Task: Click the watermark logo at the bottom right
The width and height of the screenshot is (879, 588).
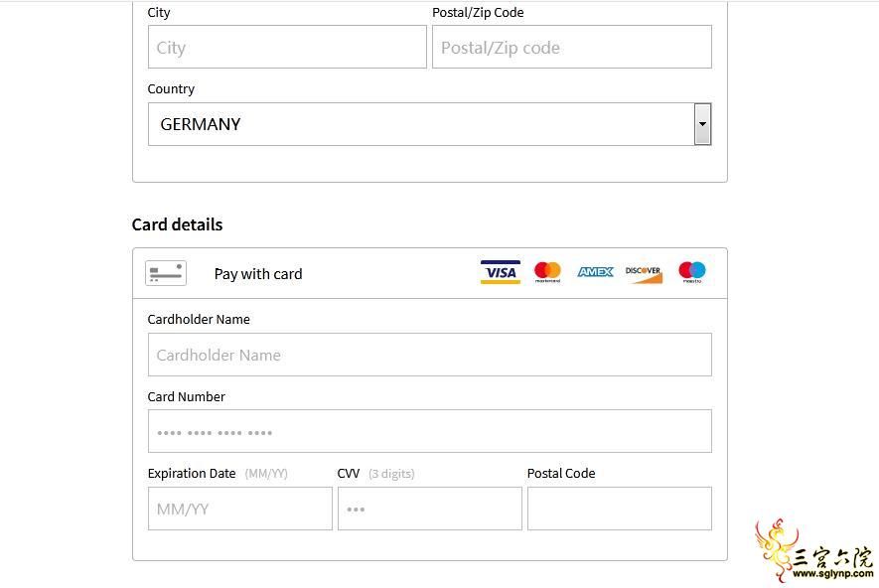Action: (814, 551)
